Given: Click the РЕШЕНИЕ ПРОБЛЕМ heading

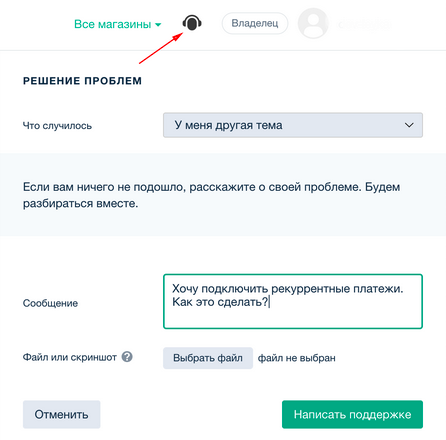Looking at the screenshot, I should (82, 81).
